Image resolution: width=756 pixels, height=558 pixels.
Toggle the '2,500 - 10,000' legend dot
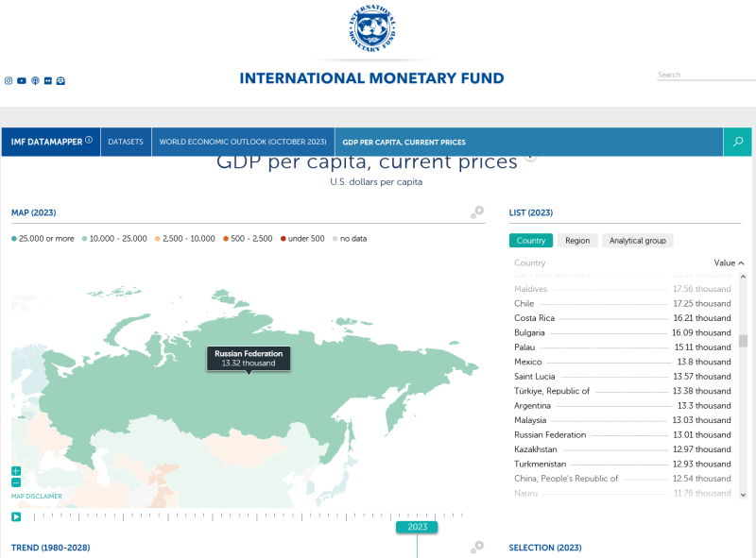157,239
